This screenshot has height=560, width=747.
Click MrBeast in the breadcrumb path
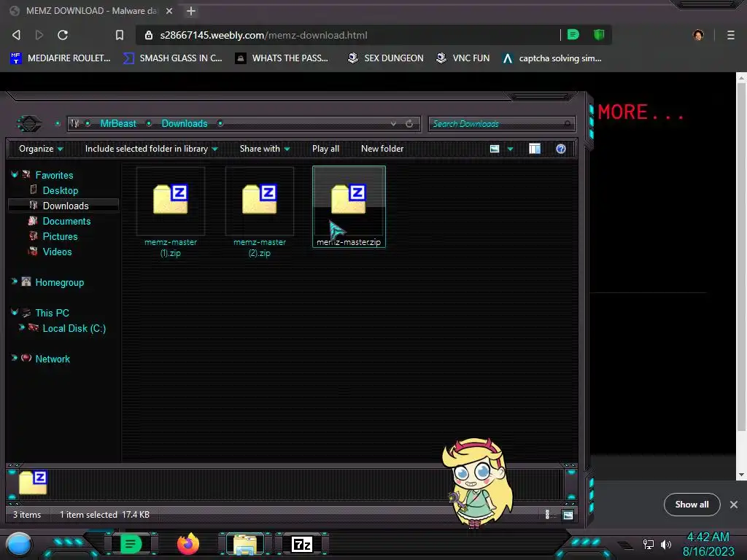click(118, 123)
